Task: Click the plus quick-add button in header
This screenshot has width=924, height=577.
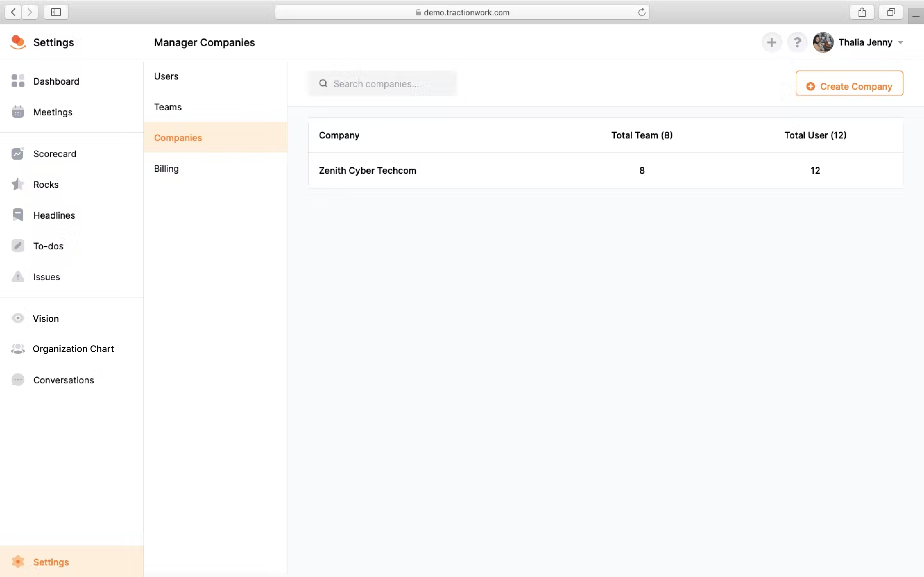Action: [x=771, y=42]
